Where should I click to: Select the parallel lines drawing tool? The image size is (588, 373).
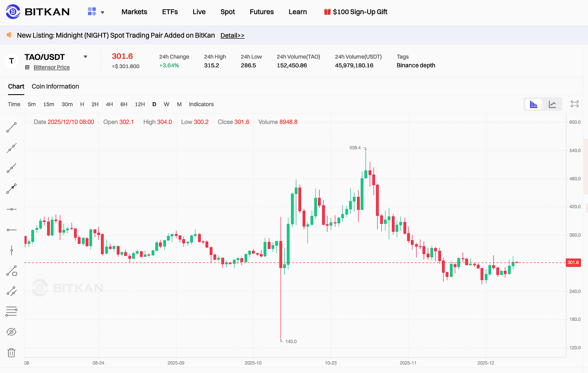[11, 291]
